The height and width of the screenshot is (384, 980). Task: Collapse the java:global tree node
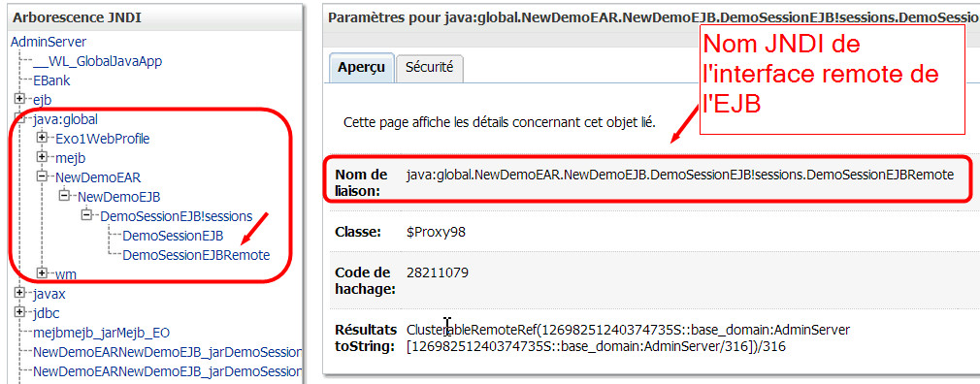coord(20,118)
